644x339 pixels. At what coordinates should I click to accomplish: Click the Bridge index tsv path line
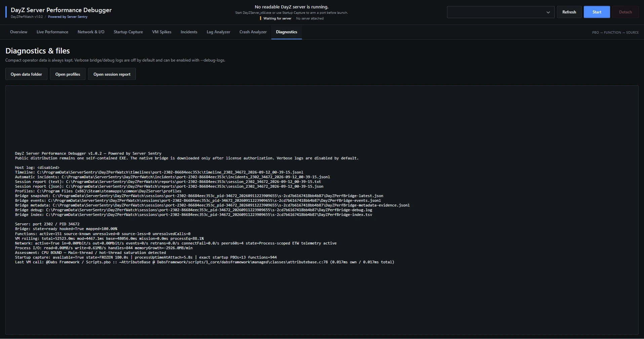click(194, 215)
